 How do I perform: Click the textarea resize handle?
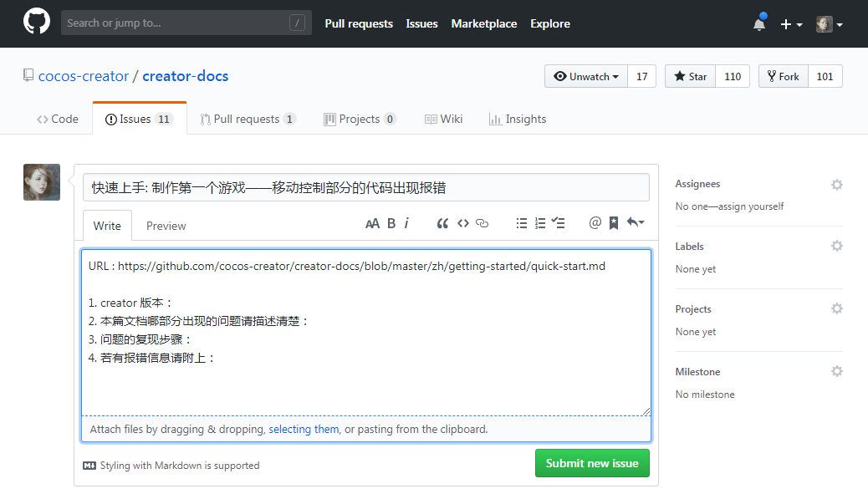pos(646,411)
